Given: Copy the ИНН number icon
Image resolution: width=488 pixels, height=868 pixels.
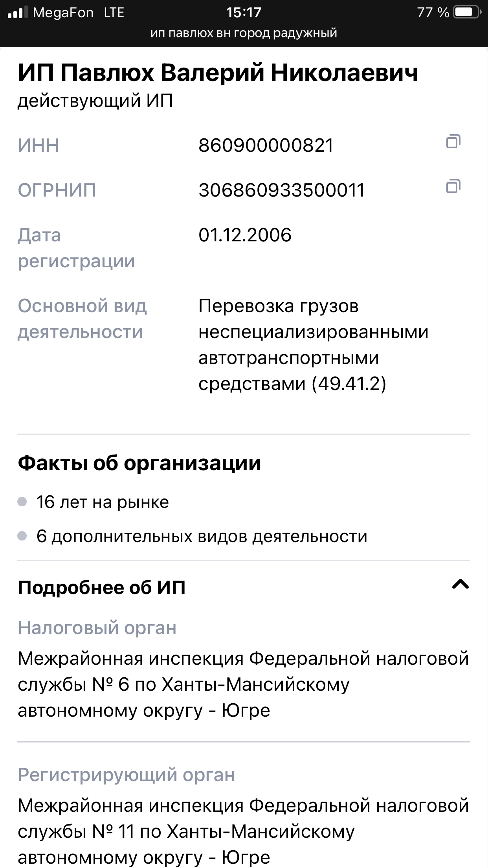Looking at the screenshot, I should [x=453, y=142].
